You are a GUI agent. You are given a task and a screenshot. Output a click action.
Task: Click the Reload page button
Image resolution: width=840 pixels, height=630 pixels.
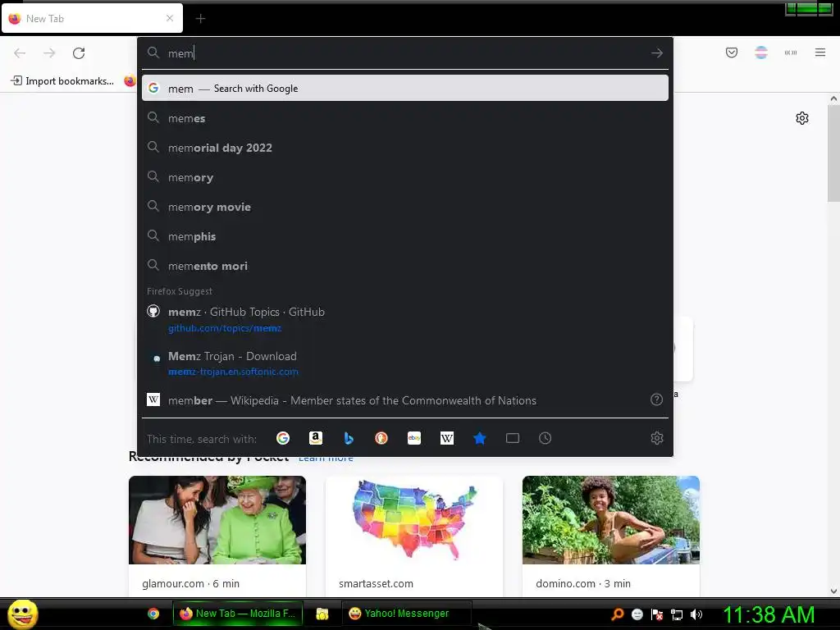(x=79, y=53)
